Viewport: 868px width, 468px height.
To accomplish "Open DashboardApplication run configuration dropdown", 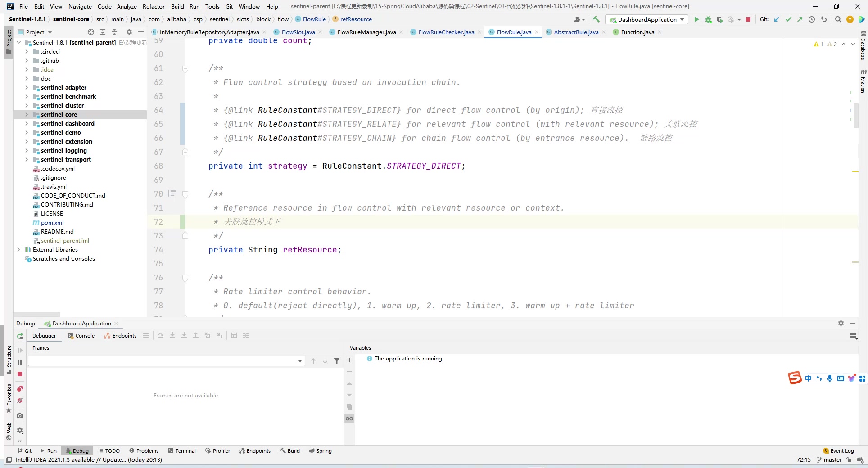I will pyautogui.click(x=646, y=19).
